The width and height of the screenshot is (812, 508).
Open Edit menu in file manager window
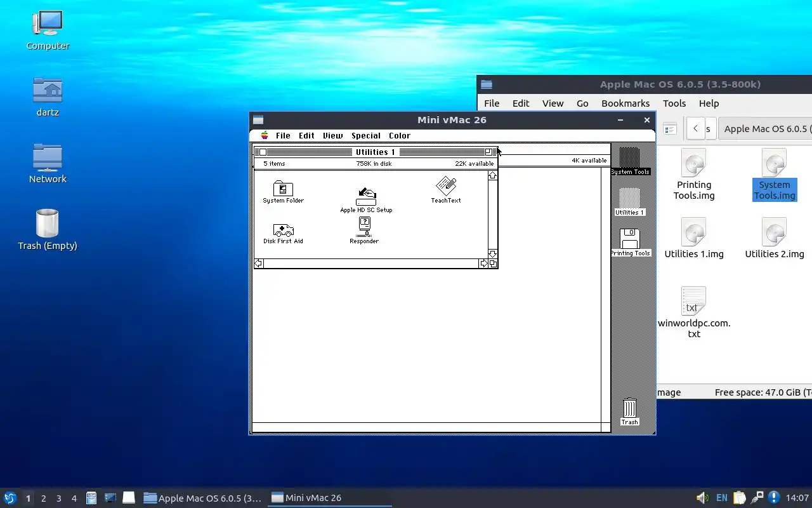coord(521,103)
